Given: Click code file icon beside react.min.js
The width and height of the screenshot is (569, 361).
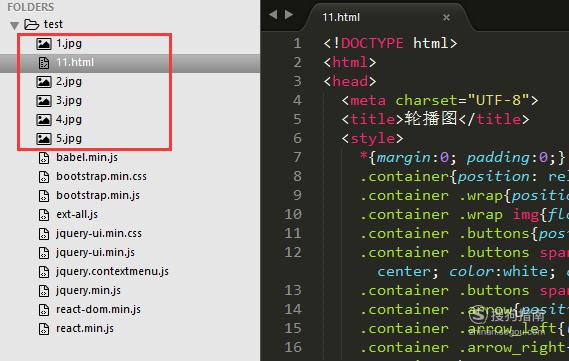Looking at the screenshot, I should pyautogui.click(x=44, y=329).
